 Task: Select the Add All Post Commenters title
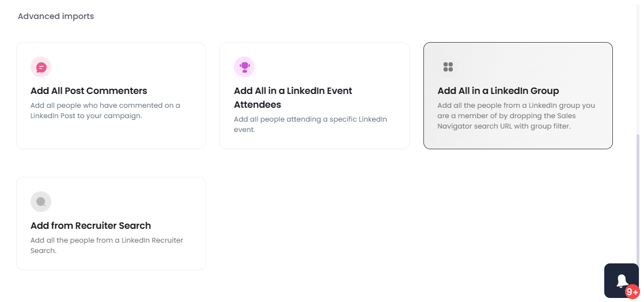coord(89,91)
